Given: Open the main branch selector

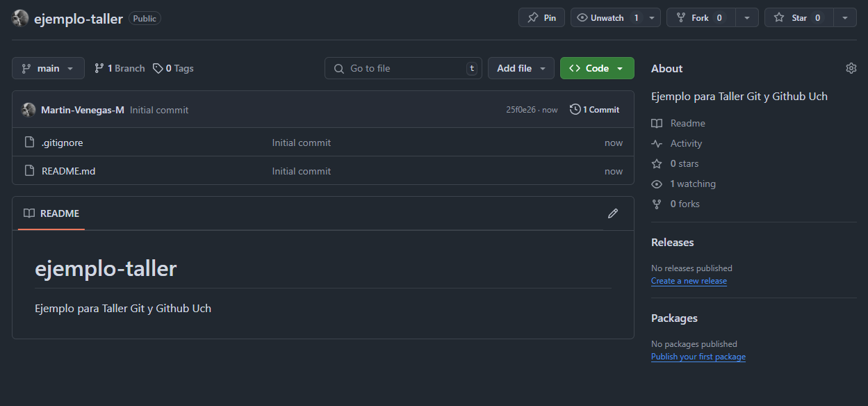Looking at the screenshot, I should (48, 68).
